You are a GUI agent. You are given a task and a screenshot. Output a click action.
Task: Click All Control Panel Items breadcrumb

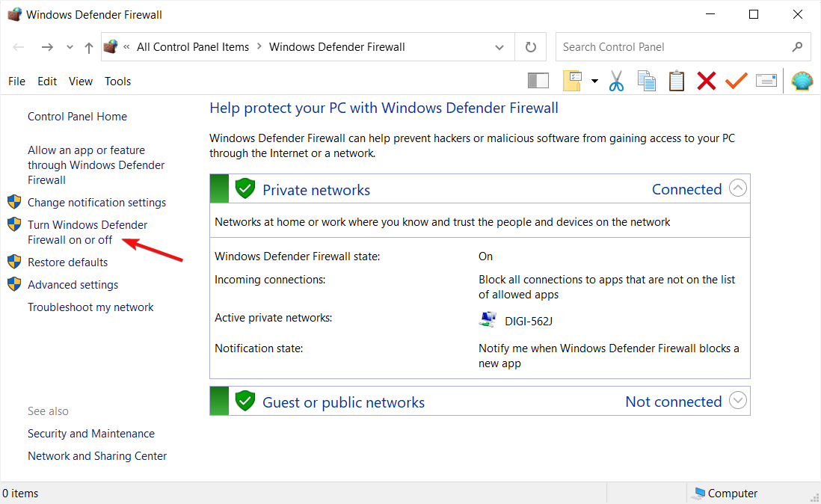(193, 47)
